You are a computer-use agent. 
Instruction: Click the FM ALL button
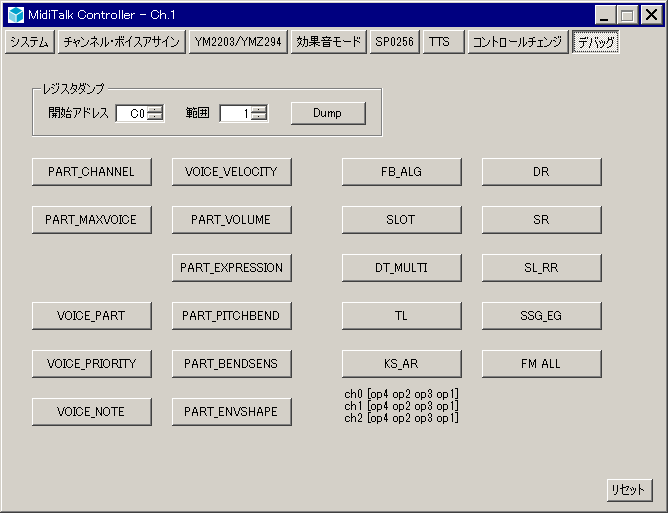pos(541,364)
